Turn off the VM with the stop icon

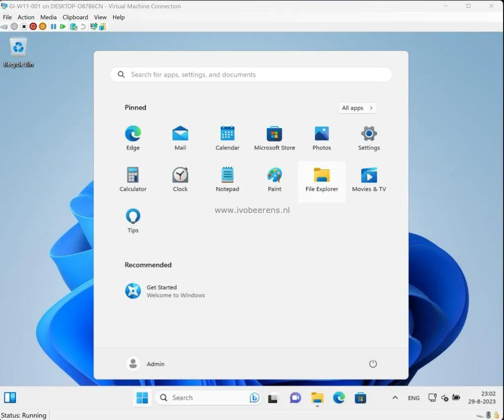(24, 27)
